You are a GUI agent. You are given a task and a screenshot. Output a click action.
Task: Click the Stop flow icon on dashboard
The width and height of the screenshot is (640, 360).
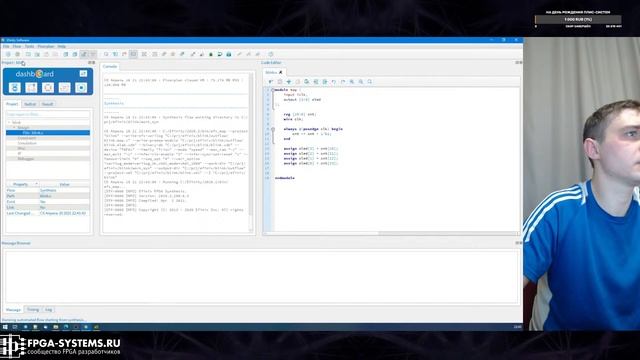click(81, 88)
